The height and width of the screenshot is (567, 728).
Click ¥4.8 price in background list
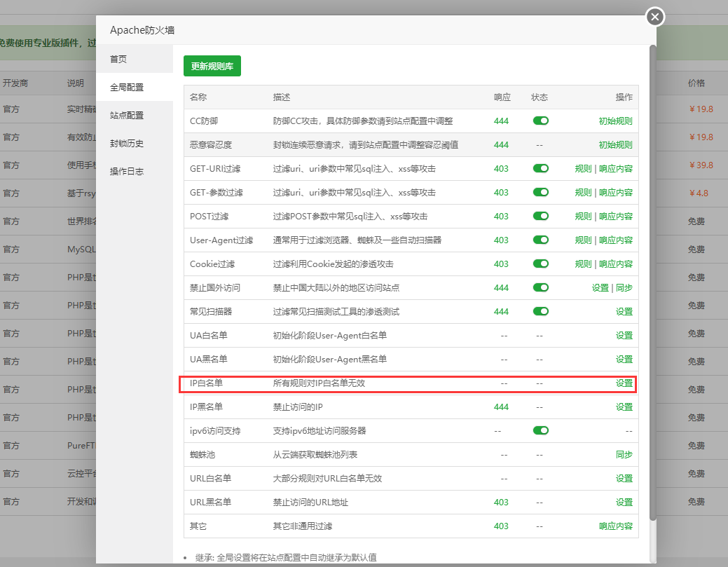pyautogui.click(x=699, y=193)
